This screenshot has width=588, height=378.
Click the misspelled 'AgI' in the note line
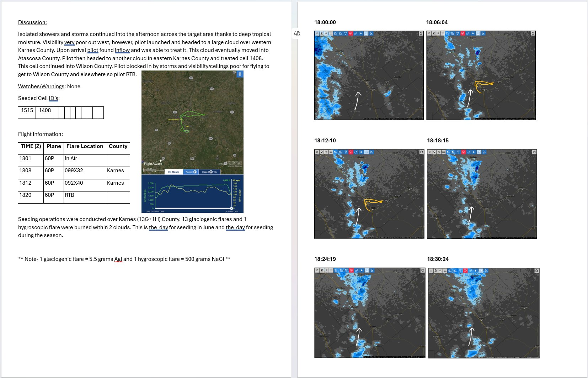point(118,259)
